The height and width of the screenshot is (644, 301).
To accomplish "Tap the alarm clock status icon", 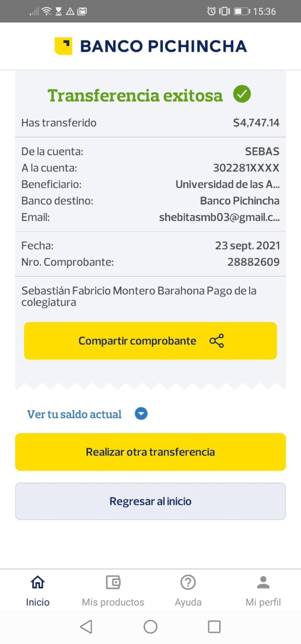I will [211, 11].
